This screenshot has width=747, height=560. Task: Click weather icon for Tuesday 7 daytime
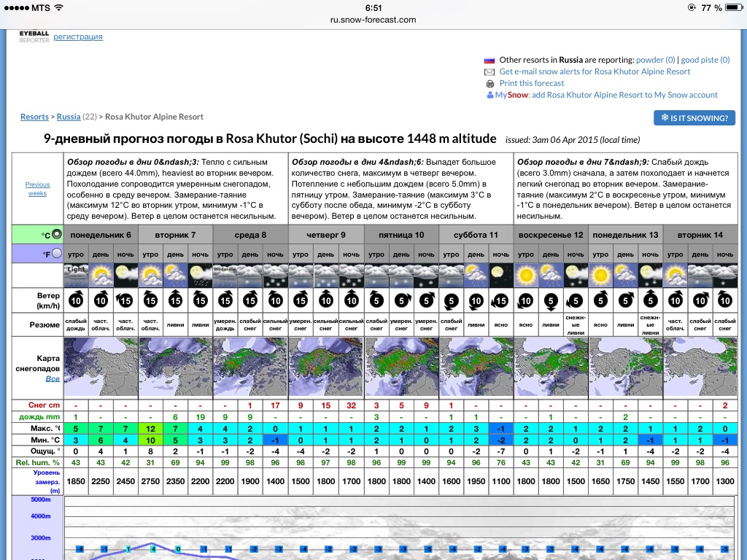[x=175, y=275]
